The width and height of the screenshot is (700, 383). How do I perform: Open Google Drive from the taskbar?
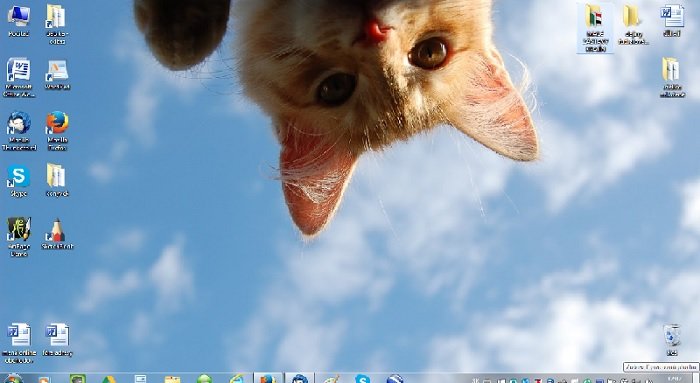point(108,379)
